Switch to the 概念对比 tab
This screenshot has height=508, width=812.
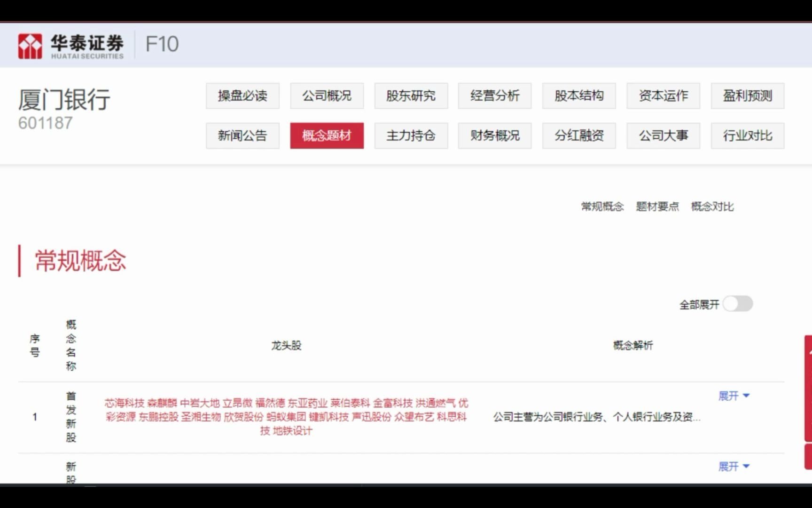point(712,206)
